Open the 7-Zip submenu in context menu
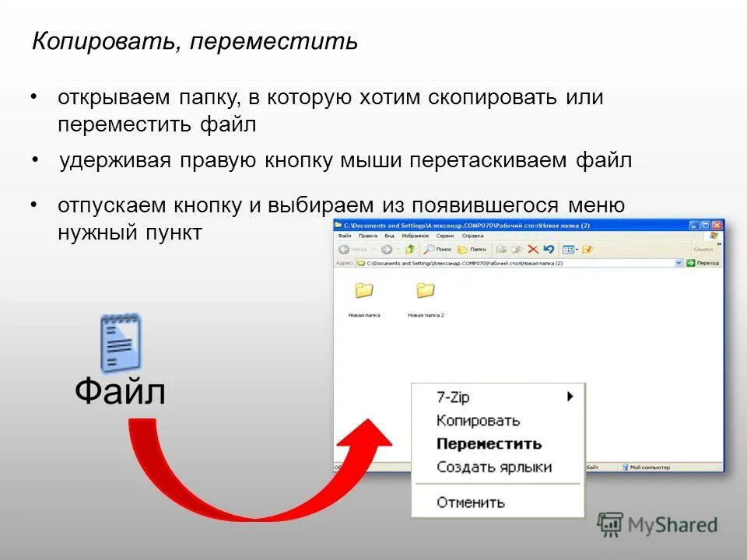Screen dimensions: 747x560 498,397
